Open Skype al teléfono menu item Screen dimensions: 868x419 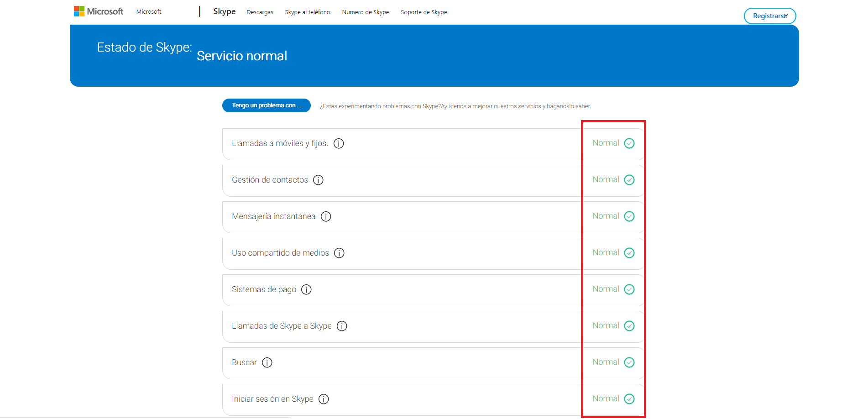(308, 12)
